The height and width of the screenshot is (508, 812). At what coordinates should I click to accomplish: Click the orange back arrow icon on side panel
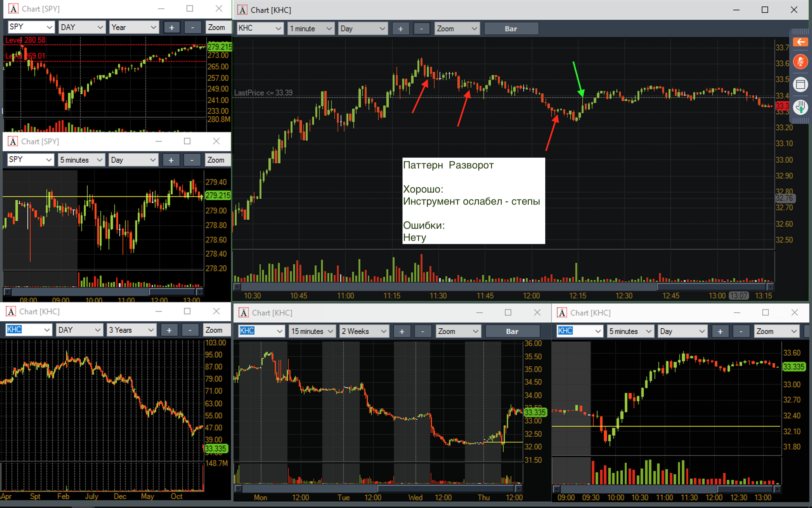pos(801,42)
